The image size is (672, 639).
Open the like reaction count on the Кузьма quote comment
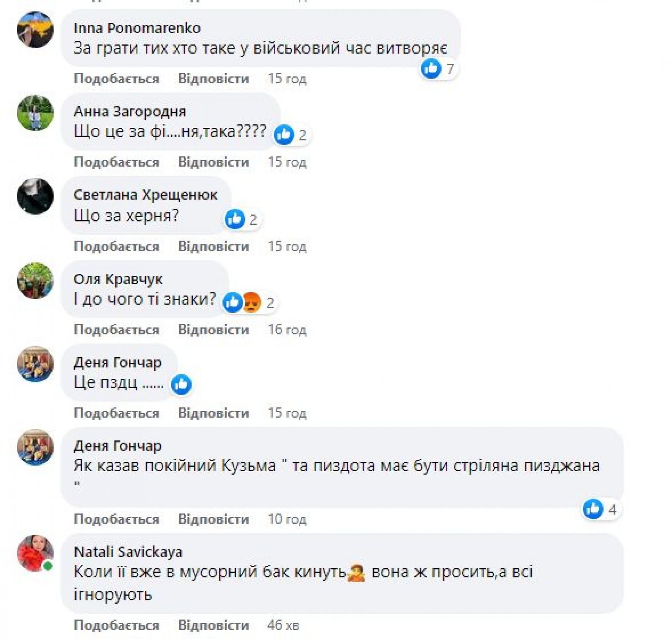[601, 509]
